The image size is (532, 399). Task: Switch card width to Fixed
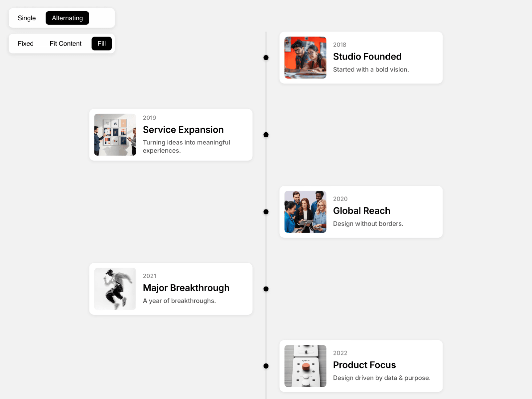tap(26, 44)
